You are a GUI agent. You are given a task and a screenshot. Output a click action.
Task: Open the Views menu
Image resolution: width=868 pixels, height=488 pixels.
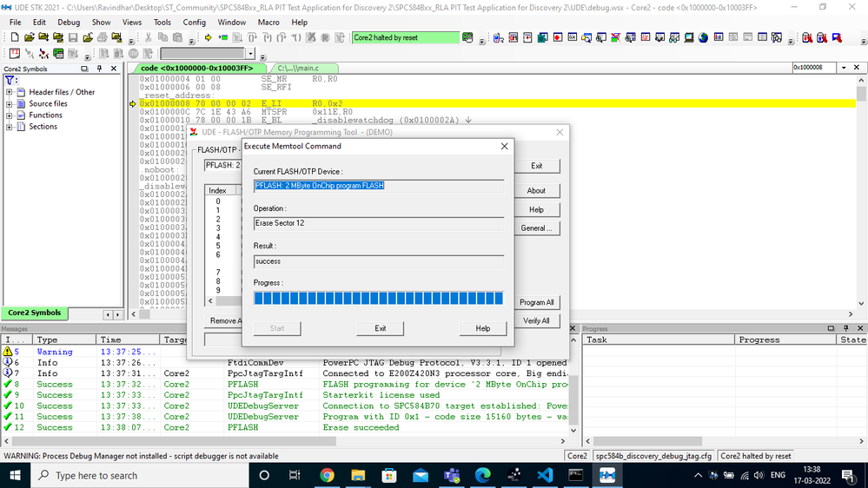coord(132,22)
